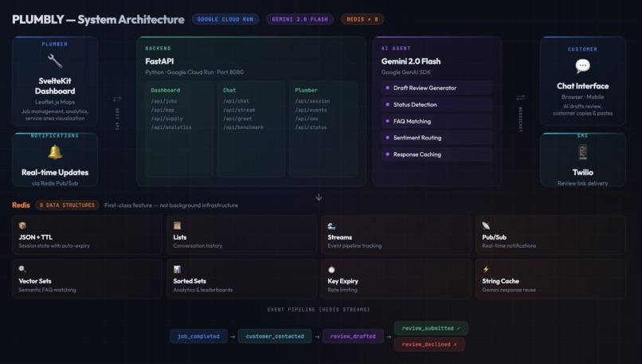Screen dimensions: 642x364
Task: Click the satellite icon above Pub/Sub
Action: click(x=486, y=225)
